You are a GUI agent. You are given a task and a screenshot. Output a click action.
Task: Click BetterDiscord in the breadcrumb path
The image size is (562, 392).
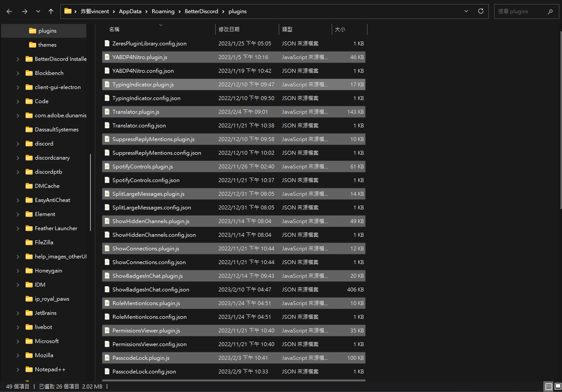pos(202,11)
